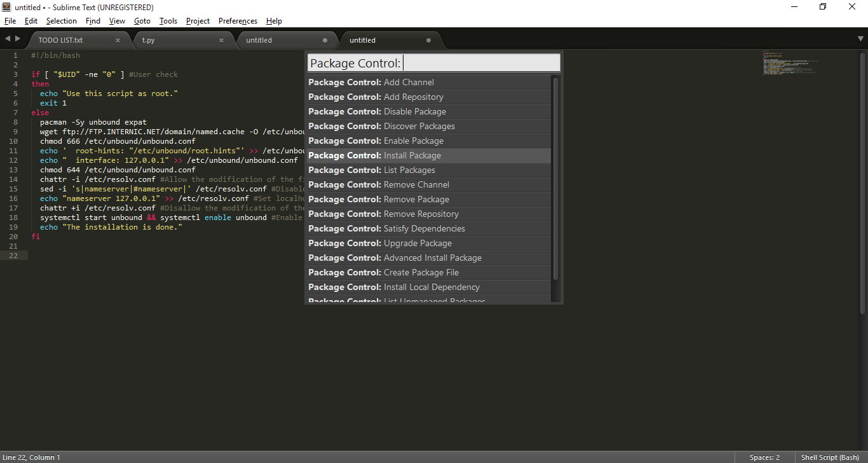This screenshot has width=868, height=463.
Task: Choose Package Control: Create Package File
Action: coord(429,272)
